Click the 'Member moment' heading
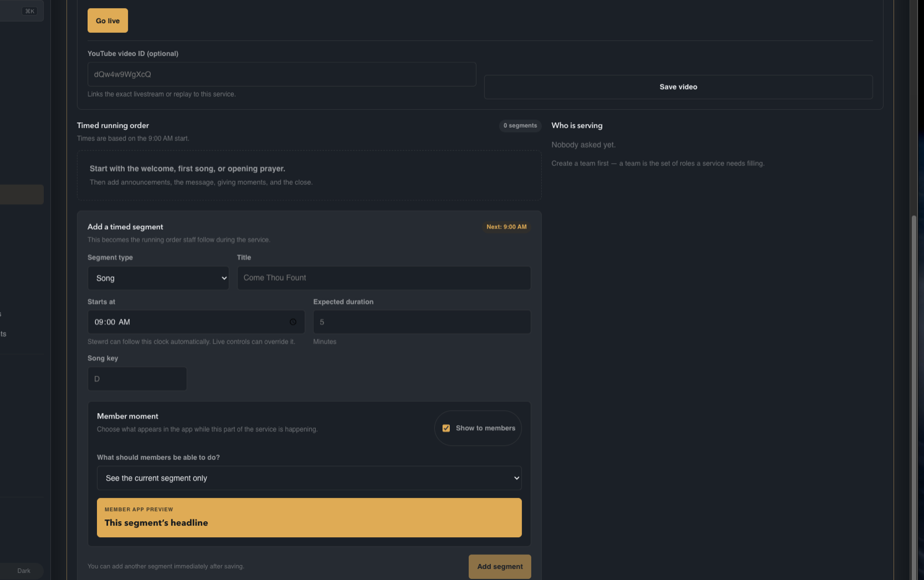The width and height of the screenshot is (924, 580). [x=128, y=416]
